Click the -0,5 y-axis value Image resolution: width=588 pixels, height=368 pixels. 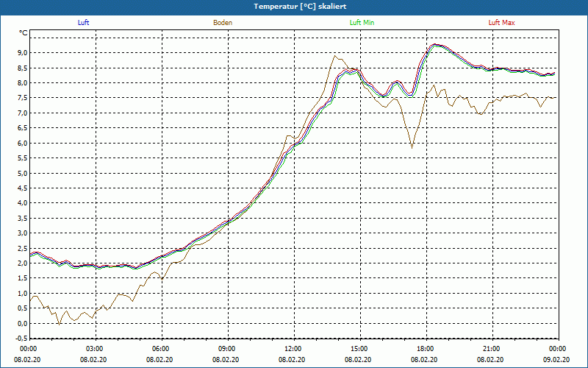(22, 339)
